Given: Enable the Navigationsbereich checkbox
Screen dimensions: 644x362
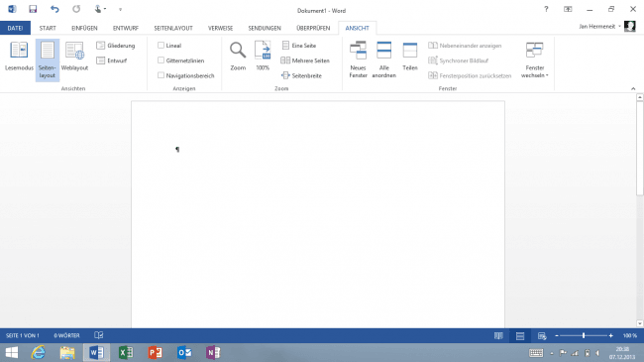Looking at the screenshot, I should coord(161,75).
